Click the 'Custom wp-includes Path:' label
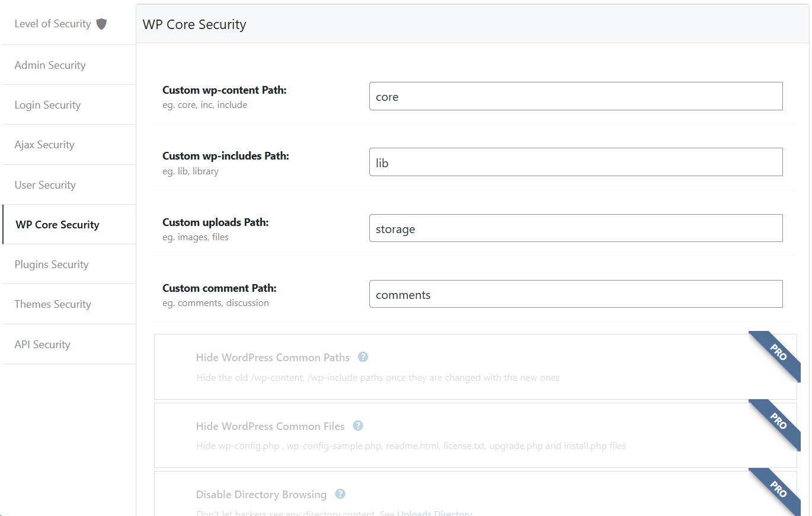 pos(226,156)
